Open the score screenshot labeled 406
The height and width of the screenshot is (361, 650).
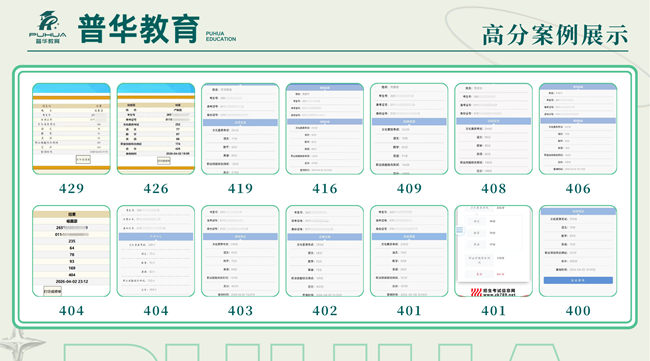click(x=578, y=128)
